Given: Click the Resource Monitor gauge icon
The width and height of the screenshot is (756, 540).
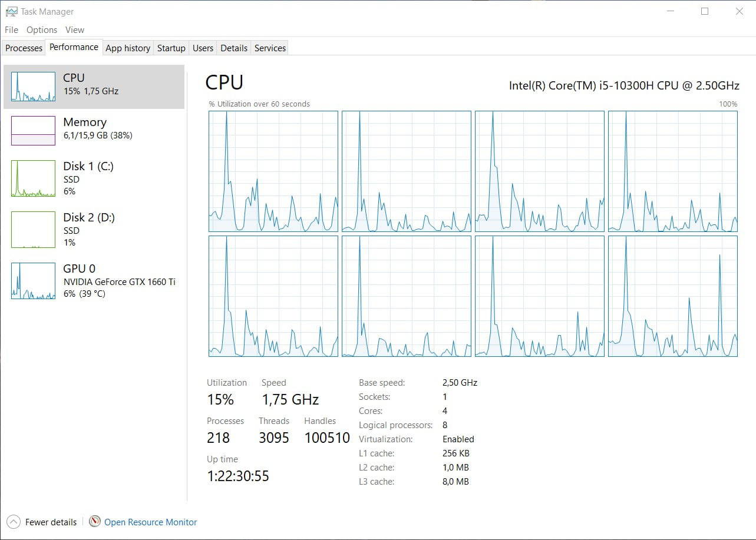Looking at the screenshot, I should point(95,522).
